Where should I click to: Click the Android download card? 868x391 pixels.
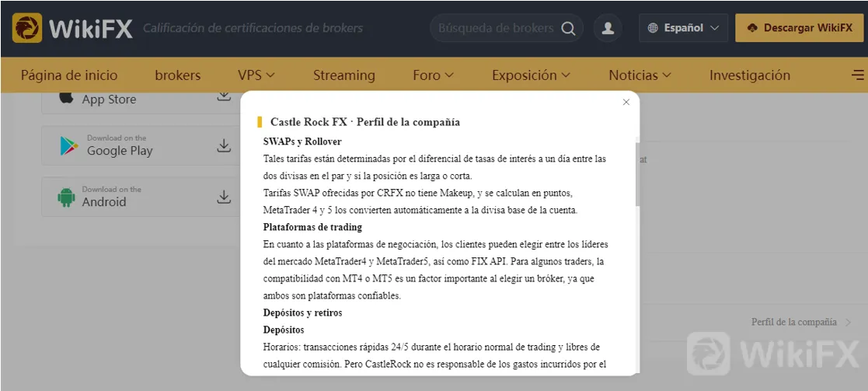(x=141, y=197)
